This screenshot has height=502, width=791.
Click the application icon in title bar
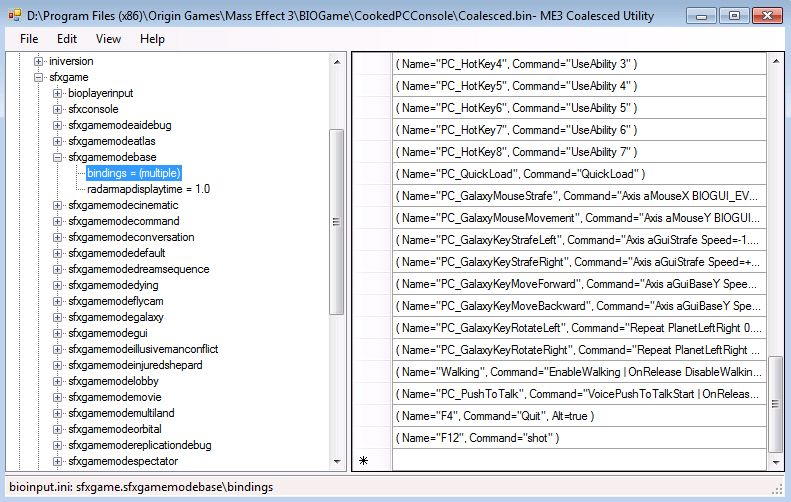(15, 15)
